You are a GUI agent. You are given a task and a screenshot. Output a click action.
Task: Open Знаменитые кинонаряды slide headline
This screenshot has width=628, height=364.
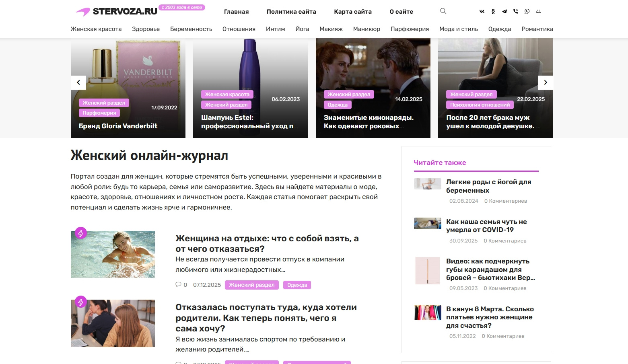(369, 122)
